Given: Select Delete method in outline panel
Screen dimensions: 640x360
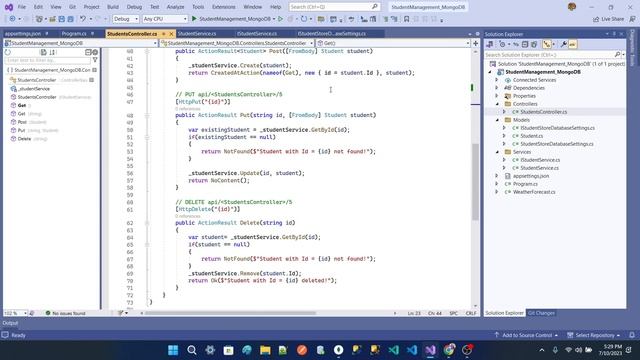Looking at the screenshot, I should (24, 139).
